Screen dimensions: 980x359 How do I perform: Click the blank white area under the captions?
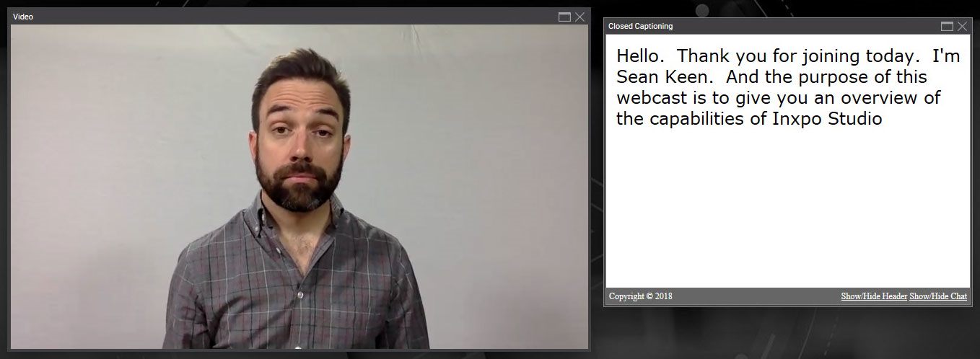787,209
